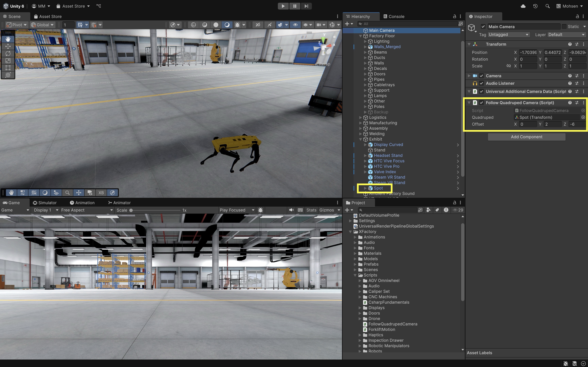Expand the Spot object in the Hierarchy

tap(365, 188)
